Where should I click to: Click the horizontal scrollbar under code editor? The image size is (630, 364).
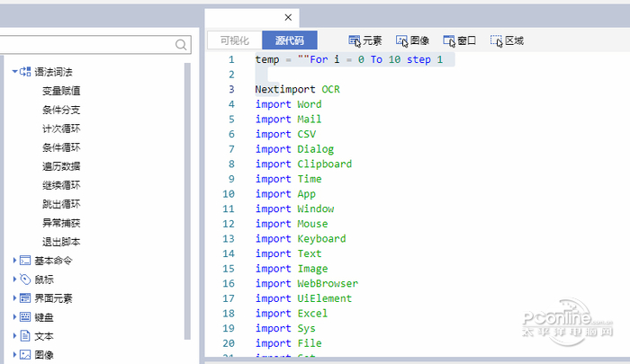417,360
